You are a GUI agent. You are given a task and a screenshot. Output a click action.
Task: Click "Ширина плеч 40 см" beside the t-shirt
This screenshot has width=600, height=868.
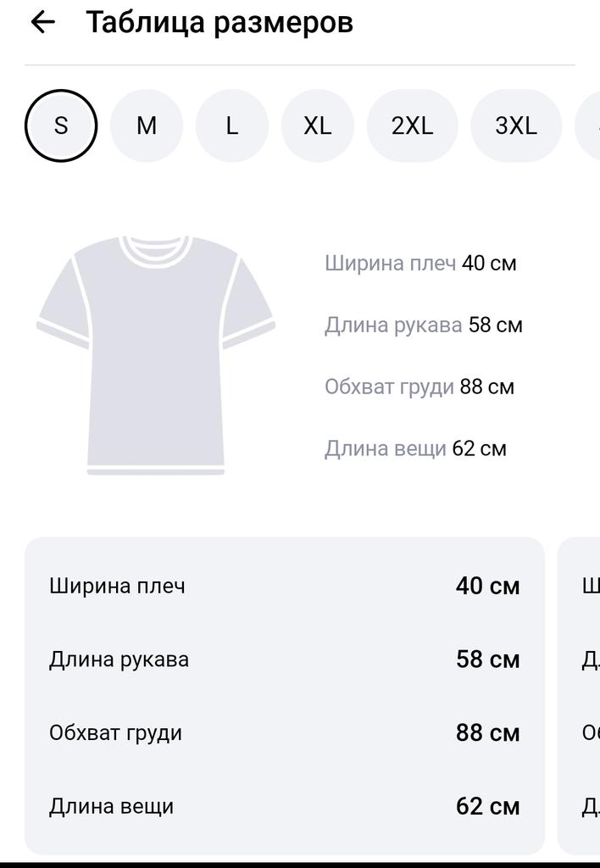420,263
